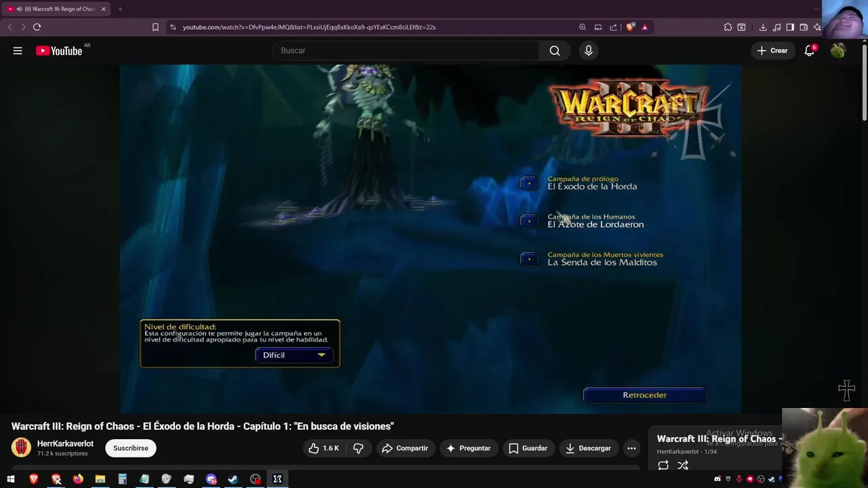This screenshot has width=868, height=488.
Task: Toggle the browser sidebar panel
Action: coord(790,27)
